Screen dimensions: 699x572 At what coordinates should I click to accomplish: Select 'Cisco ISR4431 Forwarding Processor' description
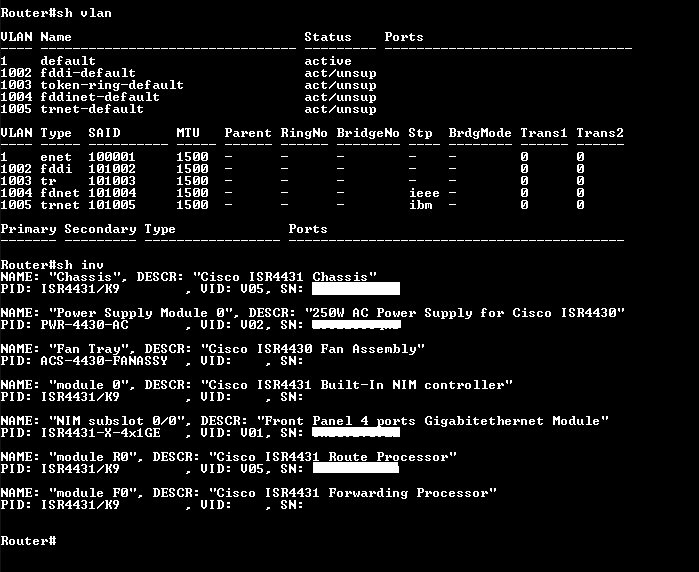[x=353, y=494]
